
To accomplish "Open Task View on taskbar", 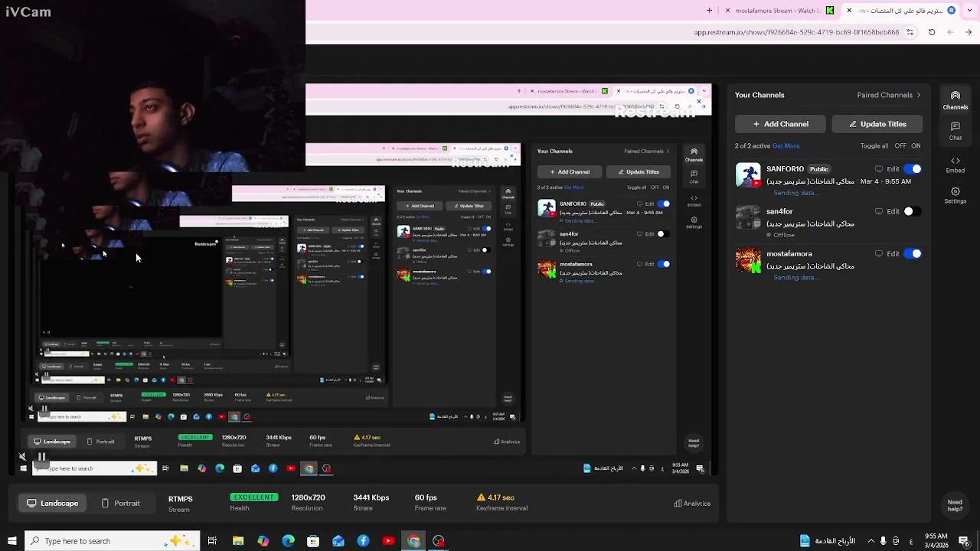I will point(212,541).
